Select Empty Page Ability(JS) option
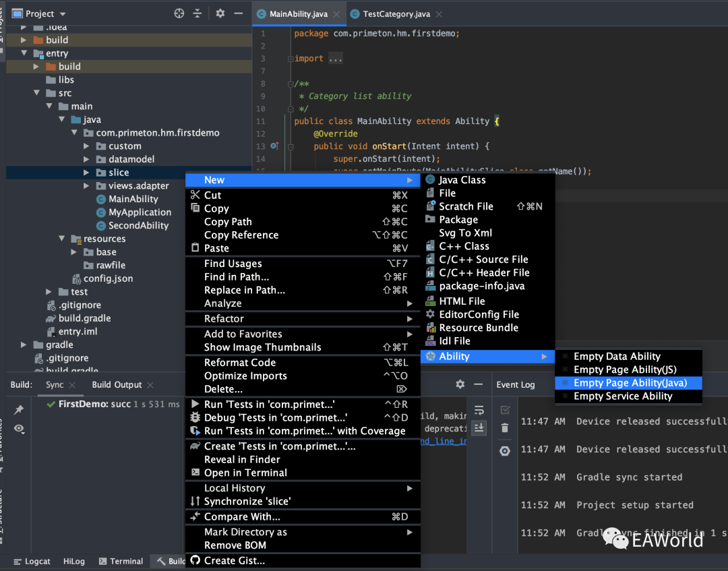This screenshot has height=571, width=728. pyautogui.click(x=629, y=369)
